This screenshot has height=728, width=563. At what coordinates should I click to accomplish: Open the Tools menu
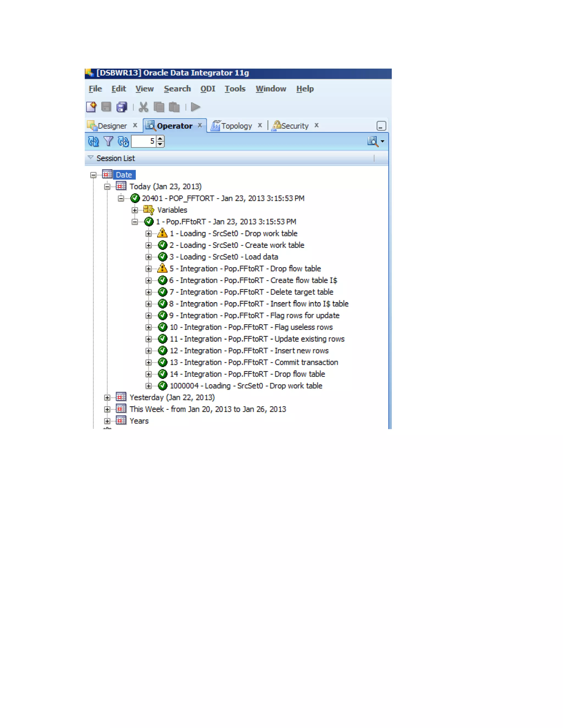click(235, 89)
